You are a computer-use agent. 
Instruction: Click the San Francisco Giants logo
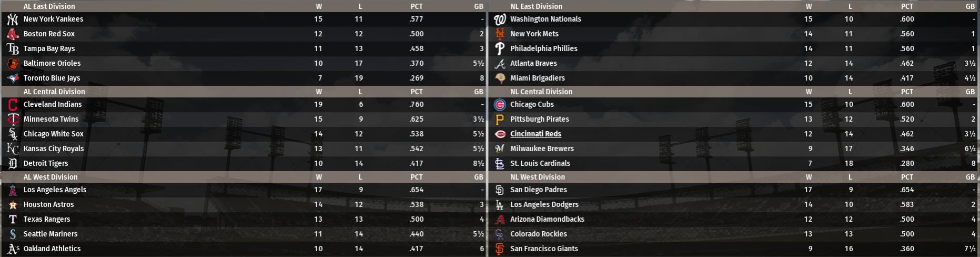500,249
